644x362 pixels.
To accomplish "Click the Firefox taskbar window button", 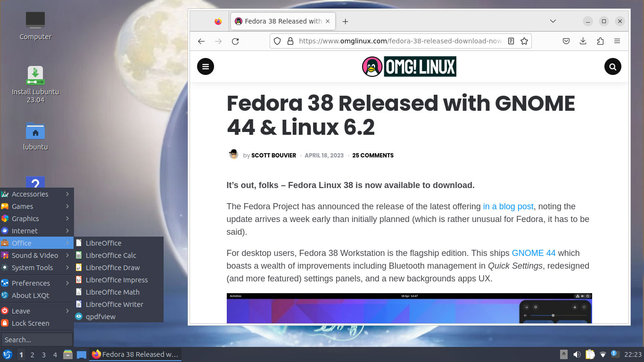I will pyautogui.click(x=136, y=354).
